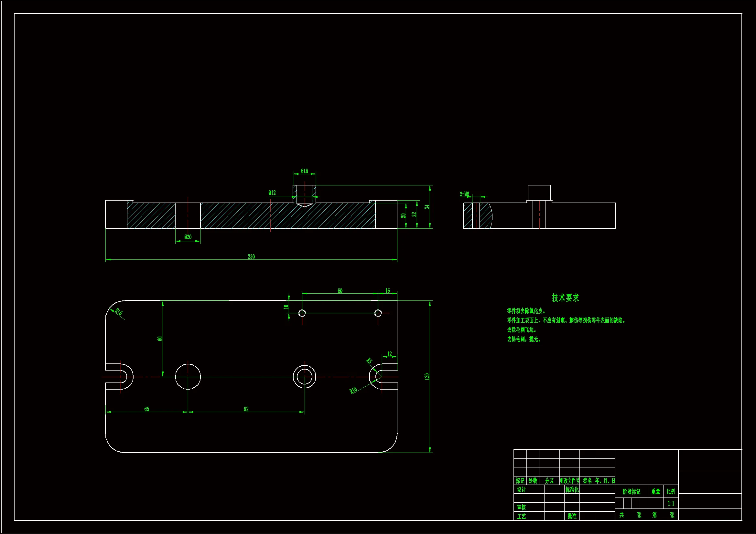Click the 批准 title block label
This screenshot has width=756, height=534.
[x=572, y=516]
